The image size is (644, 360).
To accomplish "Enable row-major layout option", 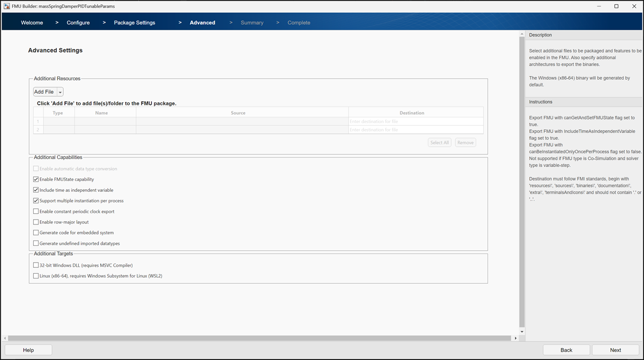I will (x=35, y=222).
